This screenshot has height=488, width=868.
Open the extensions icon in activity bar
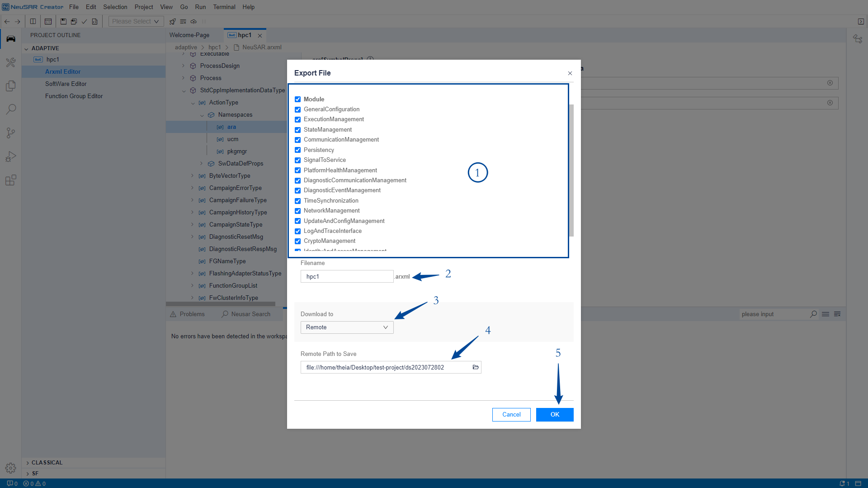coord(11,180)
